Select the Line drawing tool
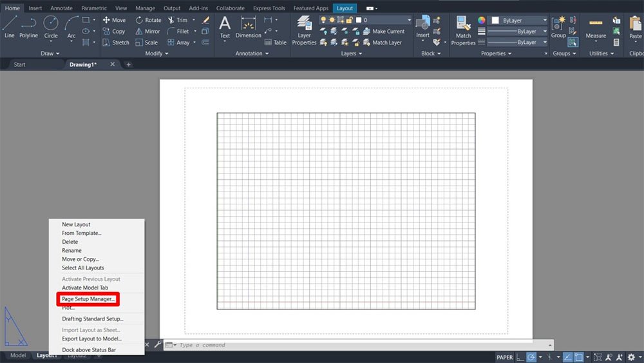The height and width of the screenshot is (363, 644). coord(10,27)
